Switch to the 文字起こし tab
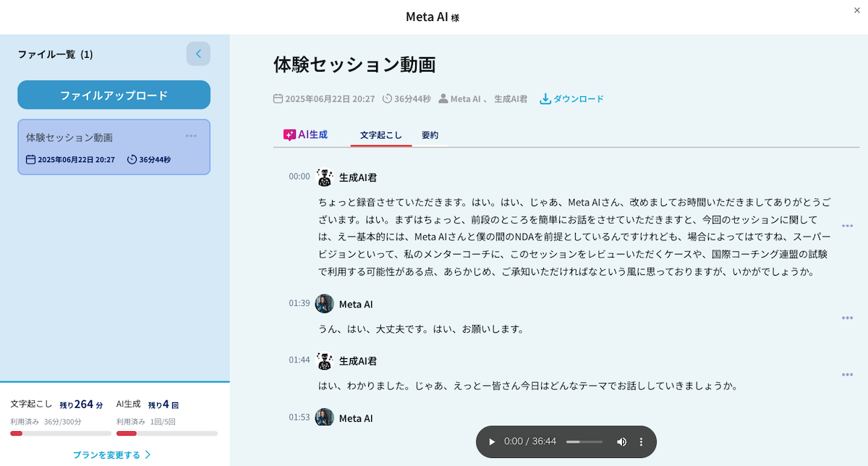This screenshot has height=466, width=868. [x=381, y=135]
